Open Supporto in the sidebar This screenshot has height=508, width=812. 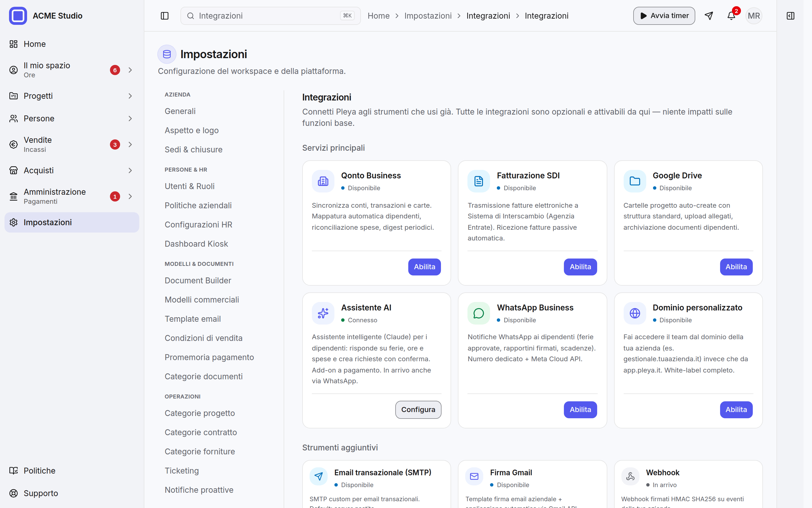pos(72,493)
